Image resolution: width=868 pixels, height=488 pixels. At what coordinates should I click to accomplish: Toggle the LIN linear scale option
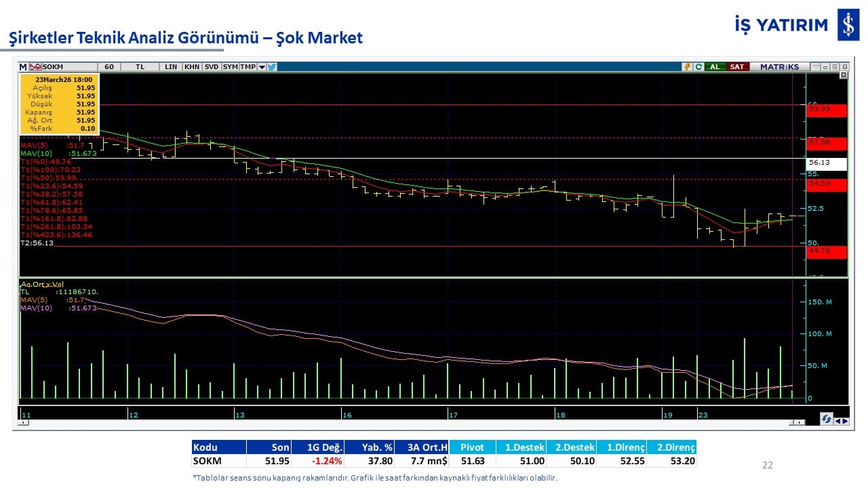171,67
